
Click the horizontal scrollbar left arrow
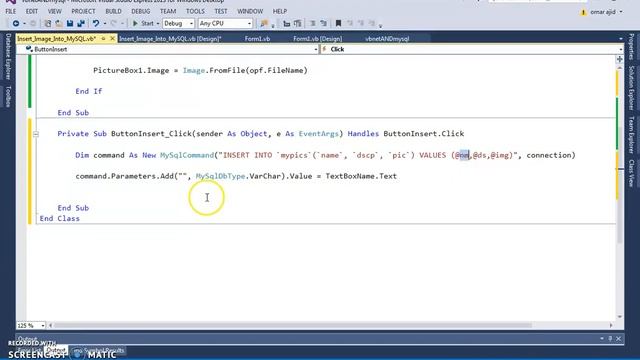click(51, 326)
